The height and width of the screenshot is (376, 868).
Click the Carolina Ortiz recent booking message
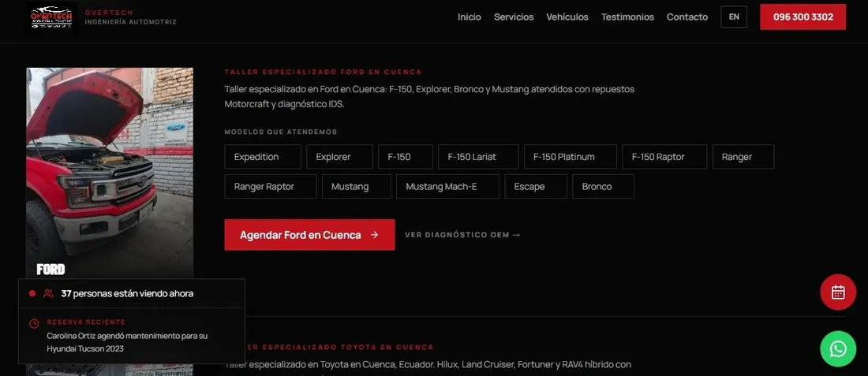[127, 342]
